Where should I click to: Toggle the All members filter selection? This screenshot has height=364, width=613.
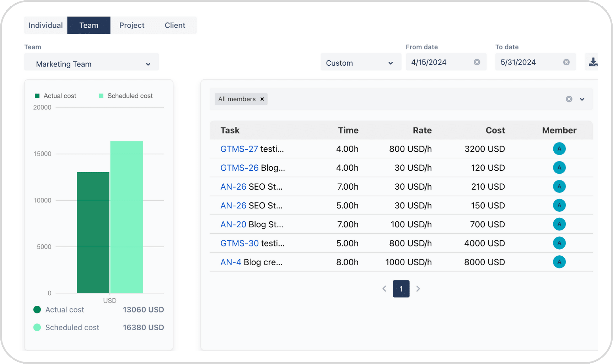(237, 99)
